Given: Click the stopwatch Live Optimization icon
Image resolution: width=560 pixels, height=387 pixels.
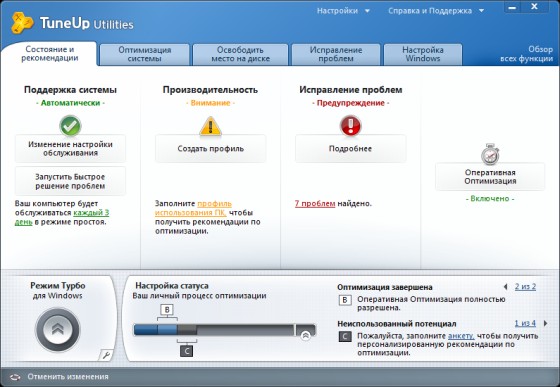Looking at the screenshot, I should click(490, 154).
